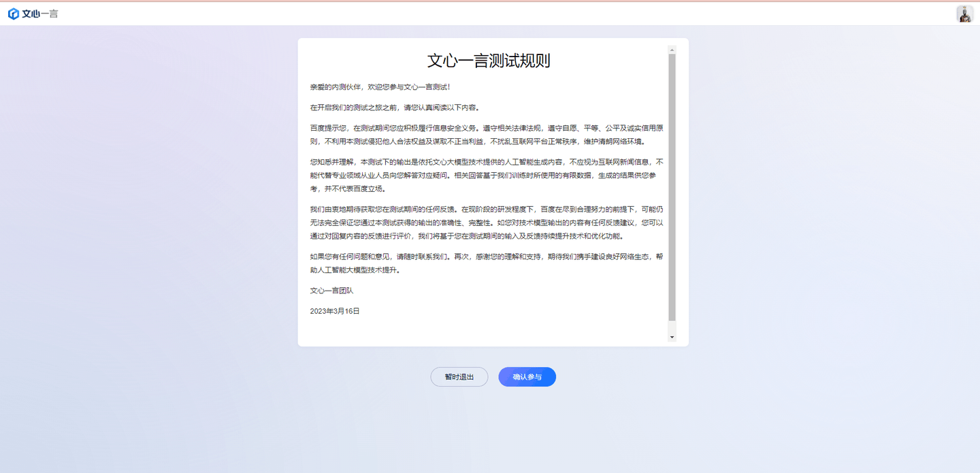Click the paragraph starting 百度提示您
Screen dimensions: 980x473
pyautogui.click(x=487, y=135)
